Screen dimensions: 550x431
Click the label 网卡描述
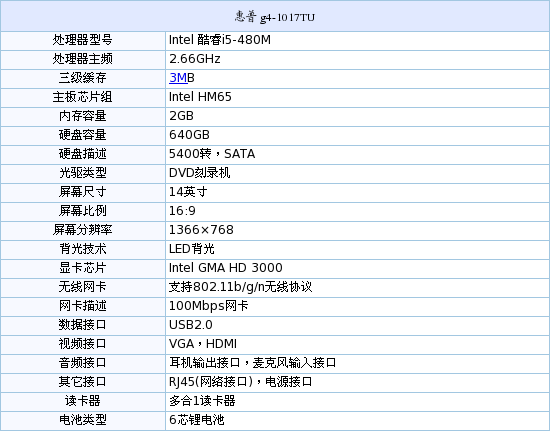pos(82,306)
